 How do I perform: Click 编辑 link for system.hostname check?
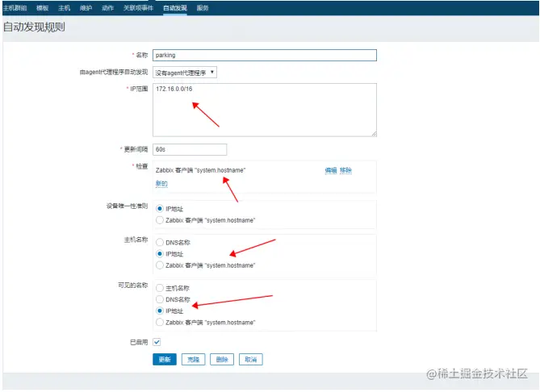(x=331, y=170)
